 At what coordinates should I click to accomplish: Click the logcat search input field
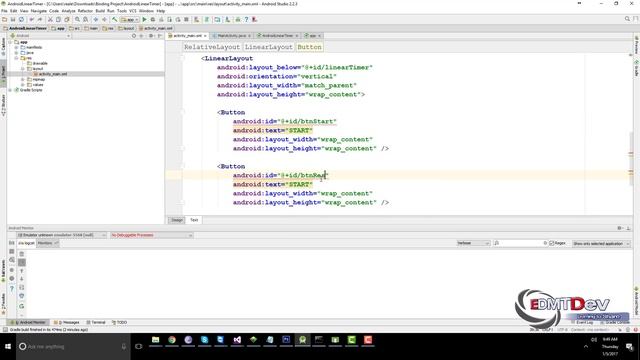tap(520, 243)
